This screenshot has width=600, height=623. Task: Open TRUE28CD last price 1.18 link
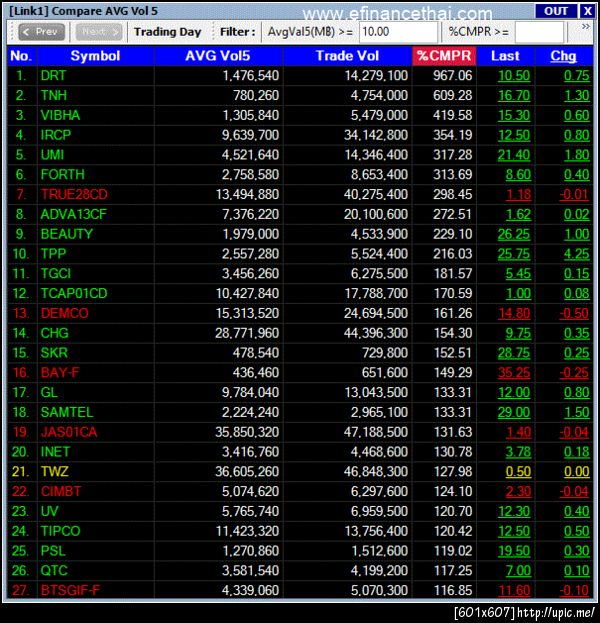[x=518, y=194]
